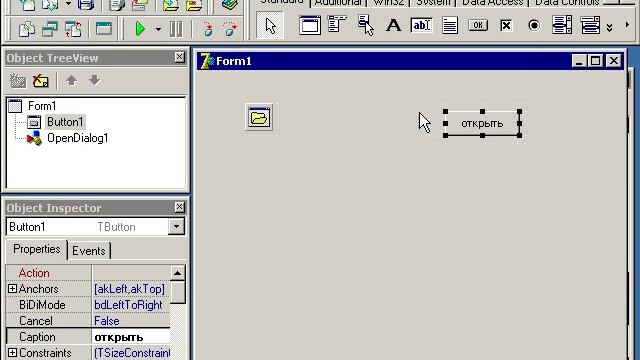Move item down in Object TreeView
The width and height of the screenshot is (640, 360).
click(94, 80)
